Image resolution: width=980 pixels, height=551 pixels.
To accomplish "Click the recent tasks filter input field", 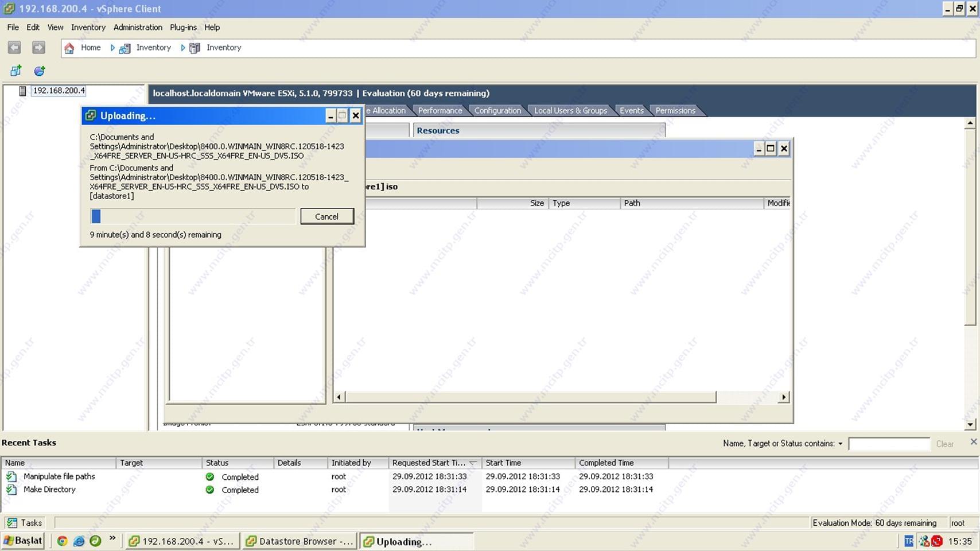I will (889, 444).
